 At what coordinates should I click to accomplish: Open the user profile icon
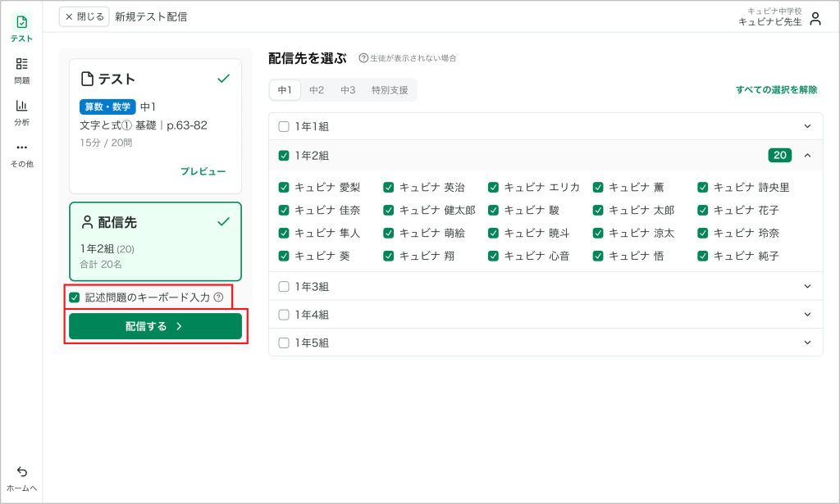tap(815, 19)
